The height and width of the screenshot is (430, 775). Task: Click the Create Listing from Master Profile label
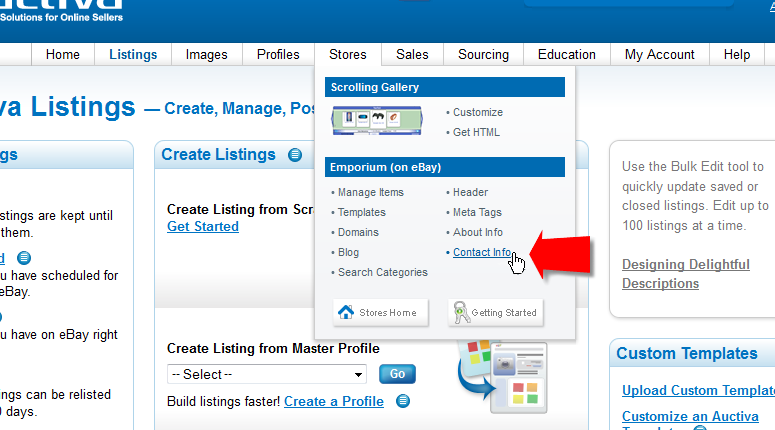pos(273,348)
